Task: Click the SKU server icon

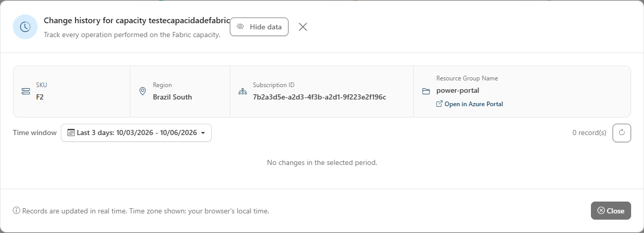Action: point(26,91)
